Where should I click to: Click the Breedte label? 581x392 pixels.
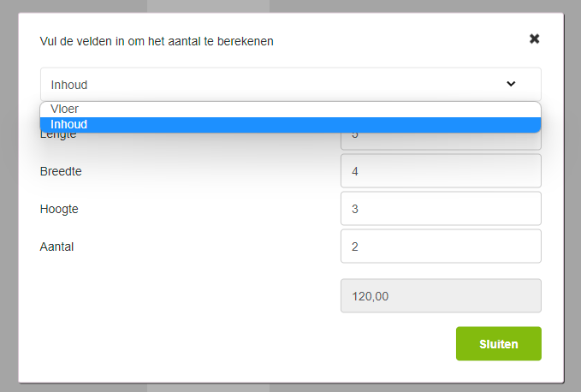tap(61, 171)
